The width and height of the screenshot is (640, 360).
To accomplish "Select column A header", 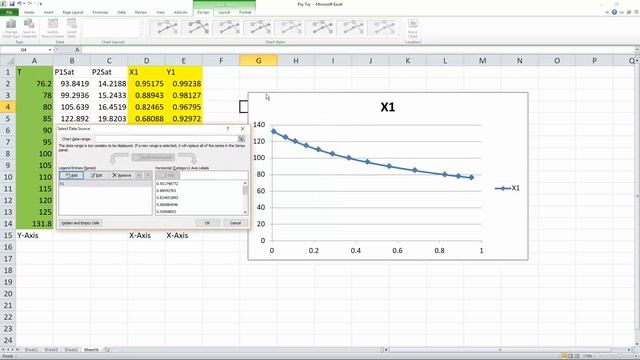I will [x=34, y=61].
